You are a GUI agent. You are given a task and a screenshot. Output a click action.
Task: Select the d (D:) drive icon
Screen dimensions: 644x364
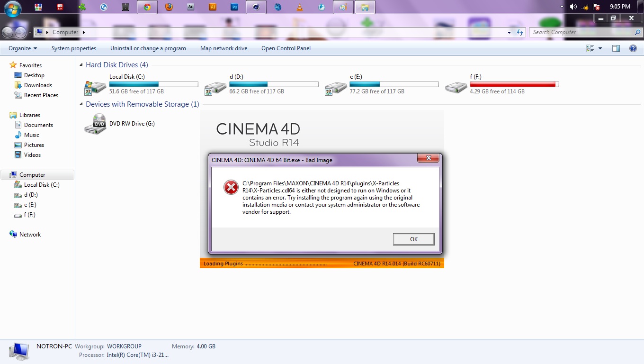point(215,87)
